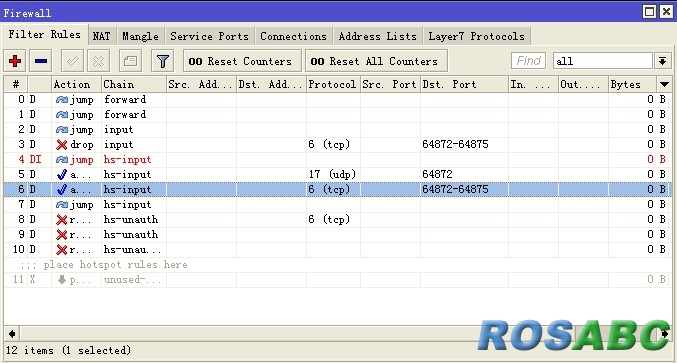Disable rule using cross toolbar icon
The width and height of the screenshot is (677, 363).
[98, 61]
